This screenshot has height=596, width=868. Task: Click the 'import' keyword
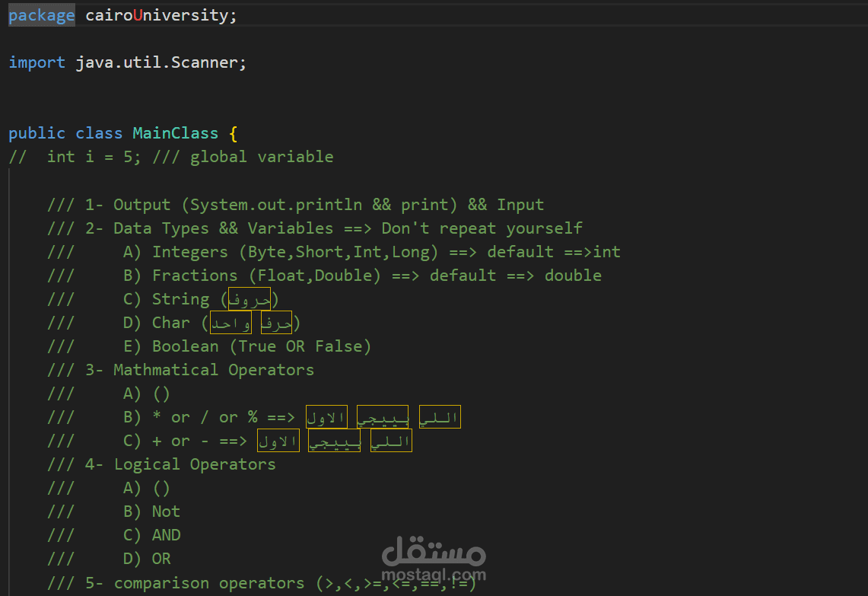(37, 62)
